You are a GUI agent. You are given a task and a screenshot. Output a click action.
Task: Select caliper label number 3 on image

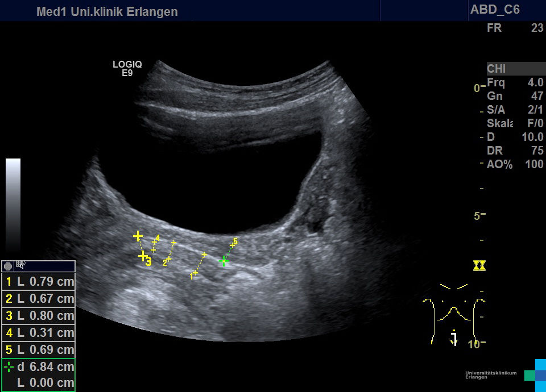tap(148, 262)
